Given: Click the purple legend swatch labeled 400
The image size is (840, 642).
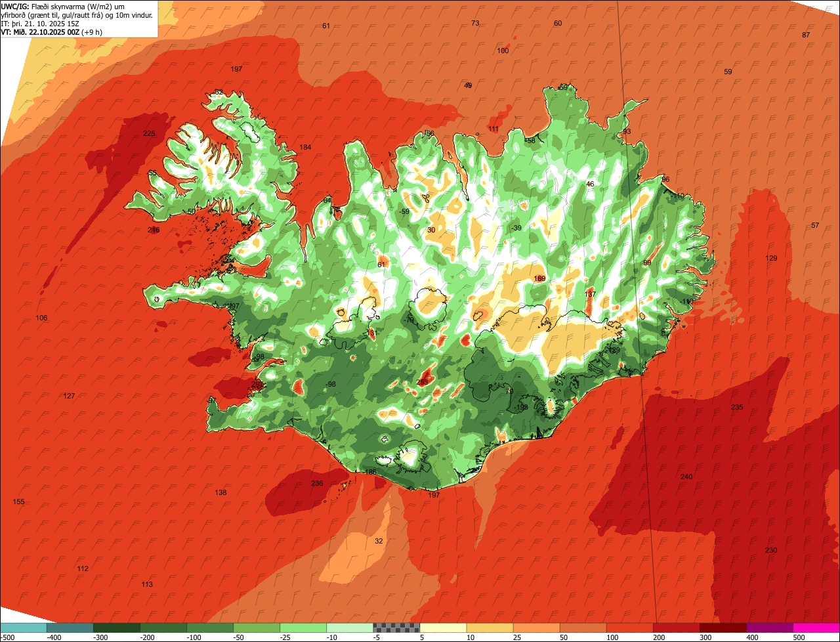Looking at the screenshot, I should (x=770, y=628).
